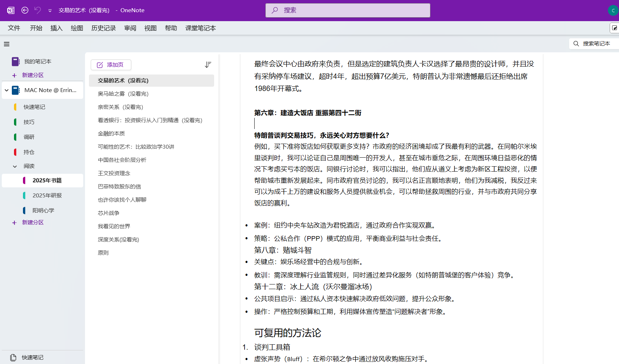Click the undo icon in title bar
The width and height of the screenshot is (619, 364).
coord(38,10)
